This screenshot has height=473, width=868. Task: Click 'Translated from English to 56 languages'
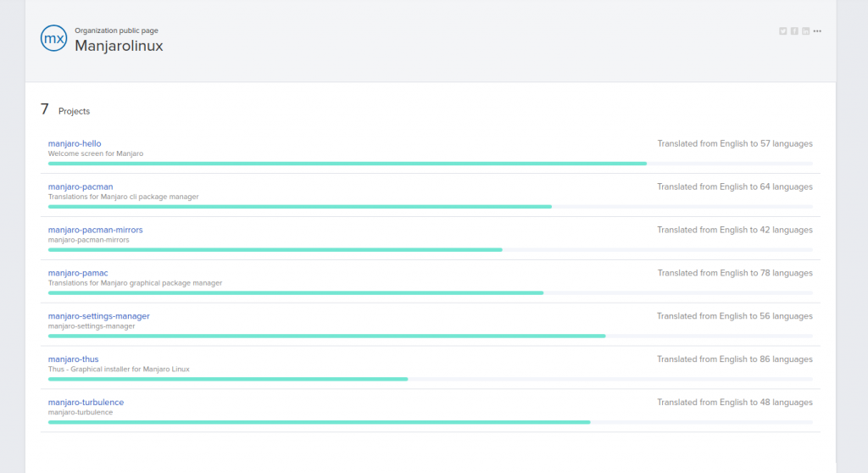click(735, 316)
